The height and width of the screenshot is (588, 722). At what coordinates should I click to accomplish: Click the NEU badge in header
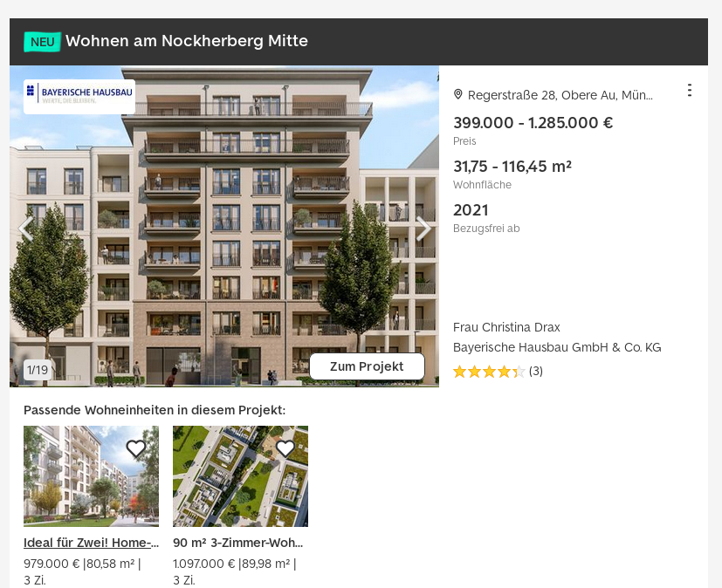click(43, 42)
